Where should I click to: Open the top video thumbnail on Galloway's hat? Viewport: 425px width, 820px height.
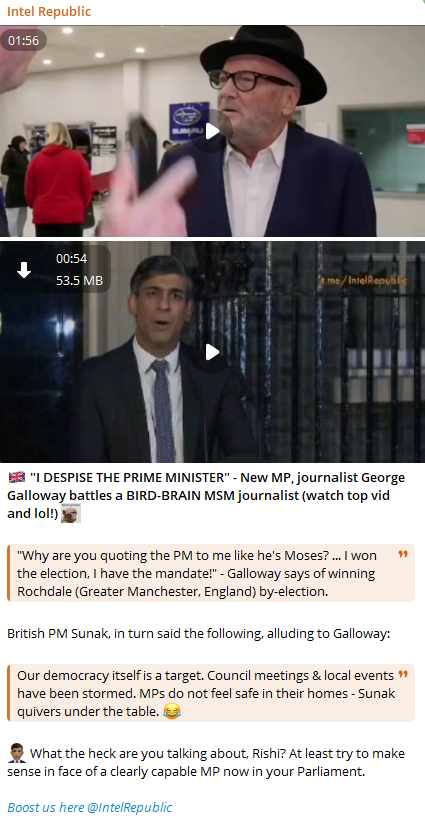tap(264, 59)
